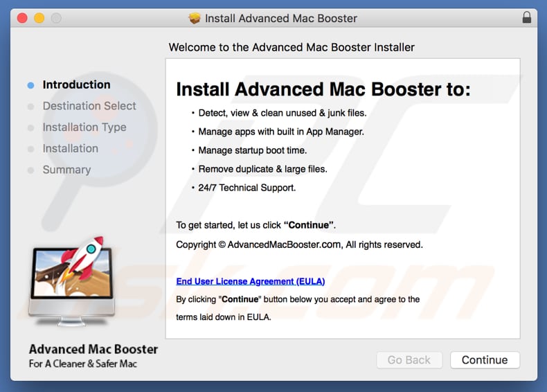Select the Installation step
Viewport: 547px width, 392px height.
71,148
